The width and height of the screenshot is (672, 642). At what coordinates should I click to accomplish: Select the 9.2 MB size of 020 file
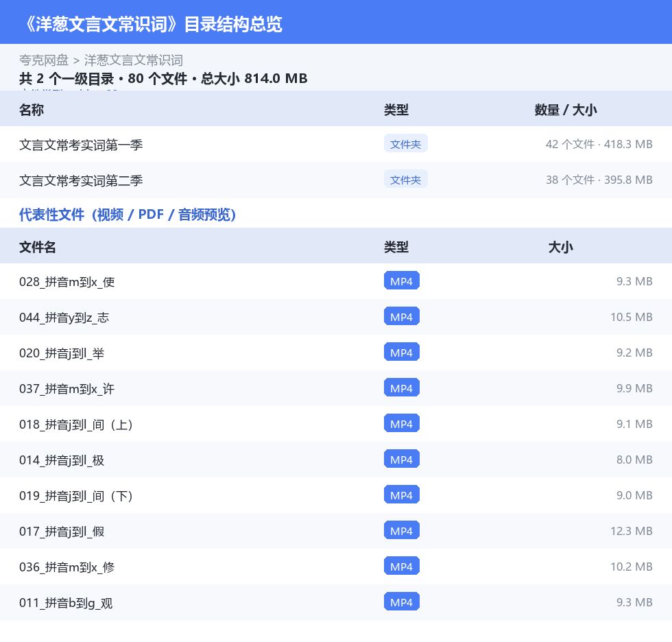634,353
